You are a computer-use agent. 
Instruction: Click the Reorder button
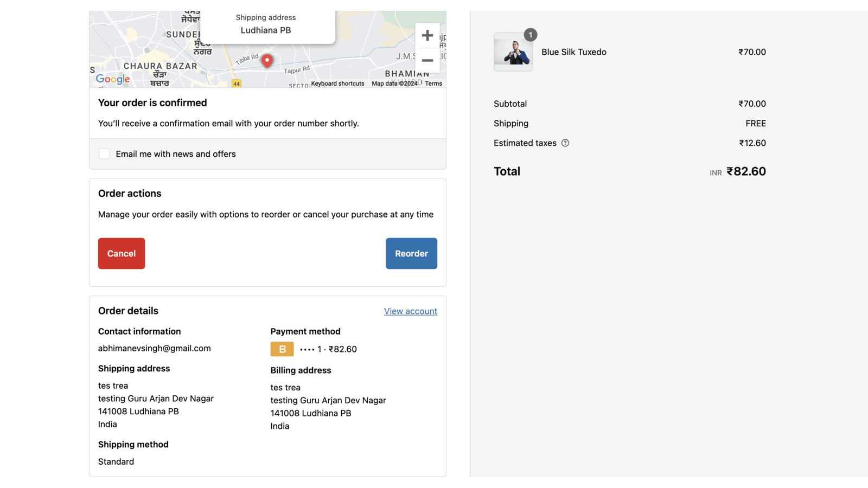click(x=411, y=253)
